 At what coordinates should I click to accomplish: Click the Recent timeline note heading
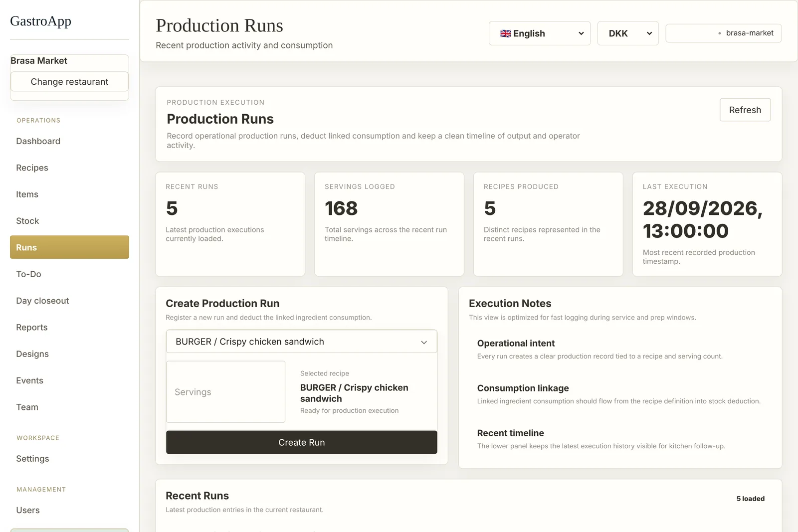510,433
